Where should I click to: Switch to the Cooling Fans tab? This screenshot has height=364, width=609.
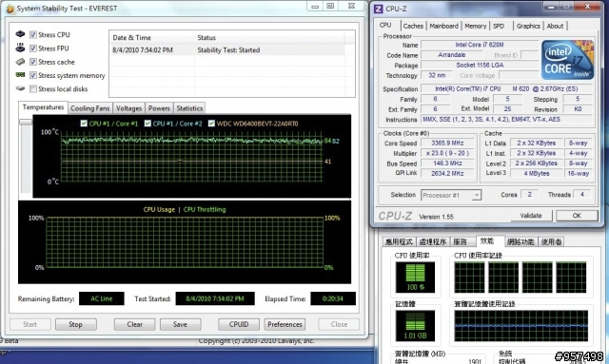point(90,108)
